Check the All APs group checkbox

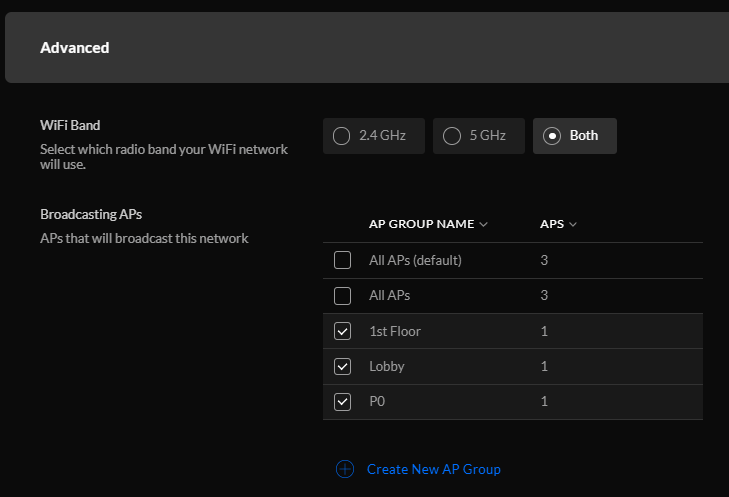(343, 296)
